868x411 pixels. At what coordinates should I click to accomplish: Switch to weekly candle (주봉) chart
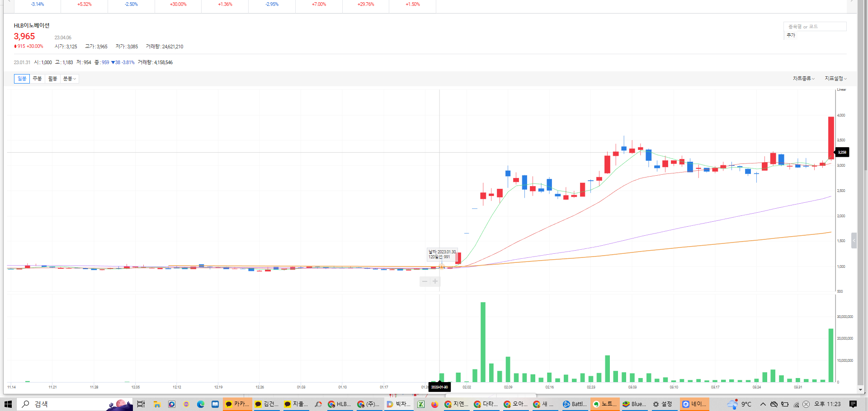pos(37,79)
